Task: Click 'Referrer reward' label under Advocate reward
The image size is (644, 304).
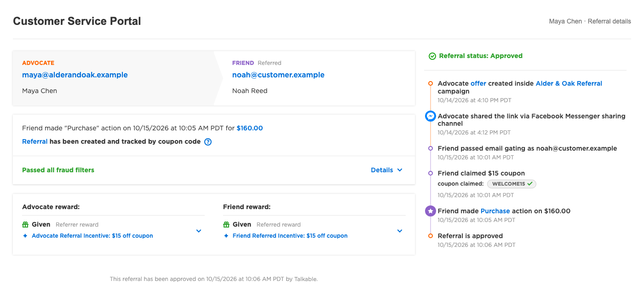Action: pos(77,225)
